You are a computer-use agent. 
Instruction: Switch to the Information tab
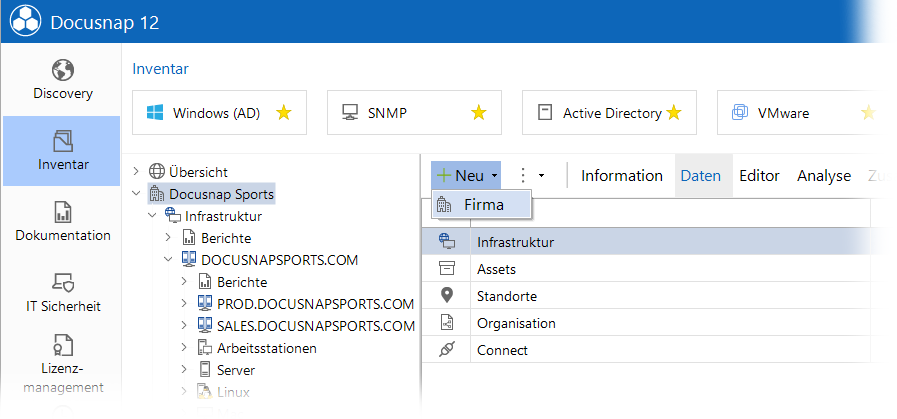(x=621, y=176)
